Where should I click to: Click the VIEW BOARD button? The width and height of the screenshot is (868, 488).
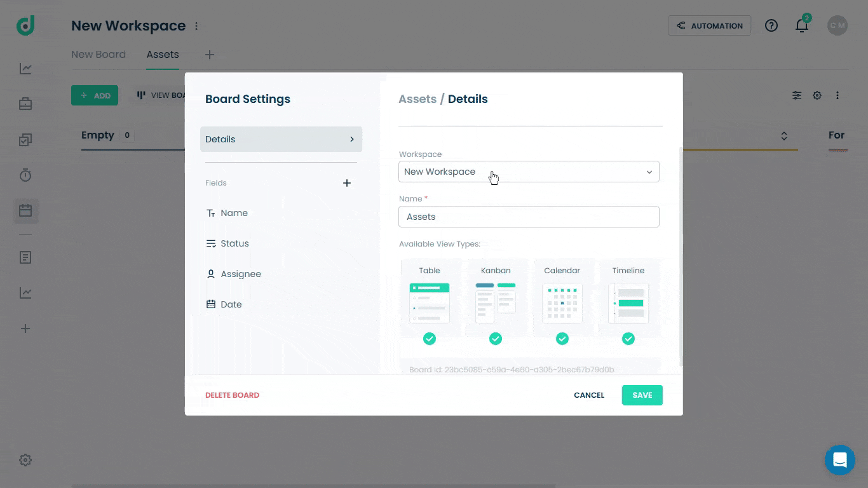pos(160,95)
